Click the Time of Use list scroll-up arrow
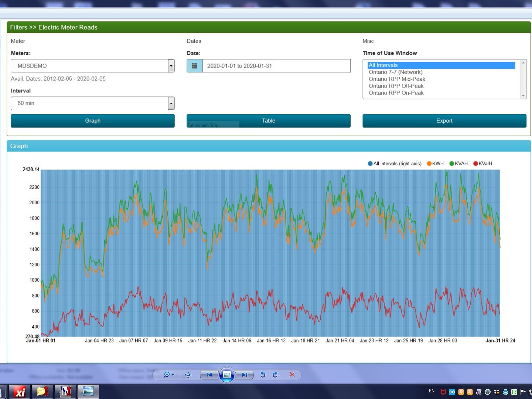Image resolution: width=532 pixels, height=399 pixels. 523,63
